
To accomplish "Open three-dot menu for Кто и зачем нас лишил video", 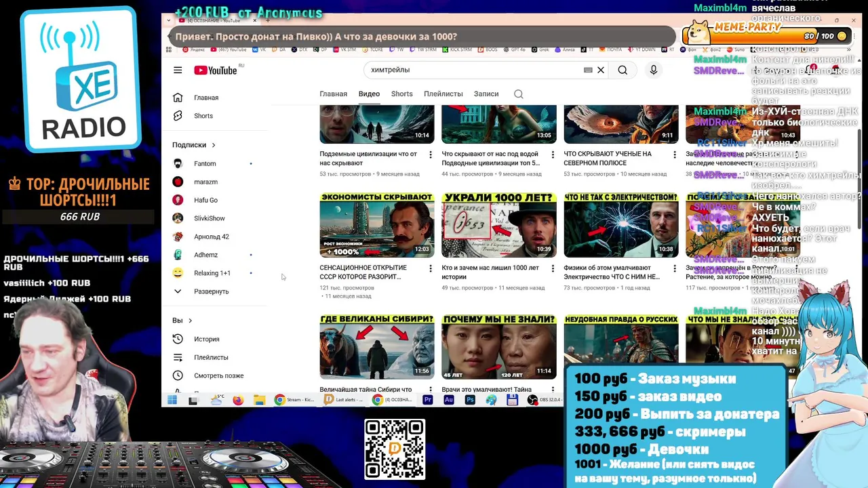I will point(552,269).
